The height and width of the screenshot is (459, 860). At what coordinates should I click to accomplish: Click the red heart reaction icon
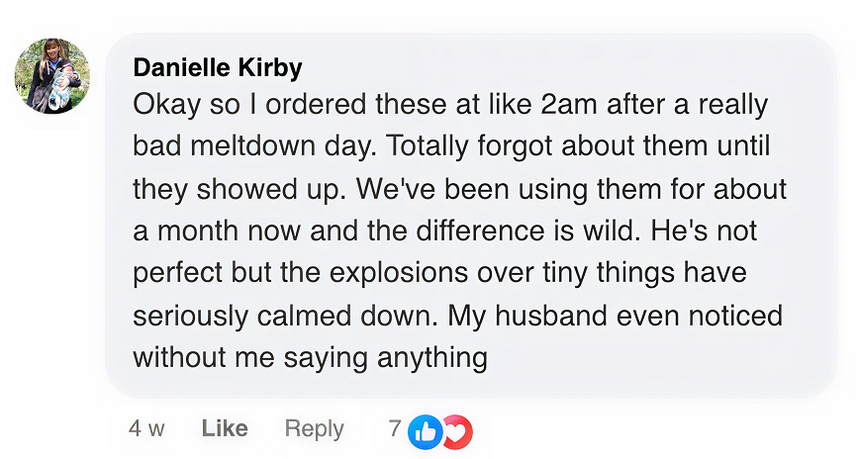(x=456, y=431)
